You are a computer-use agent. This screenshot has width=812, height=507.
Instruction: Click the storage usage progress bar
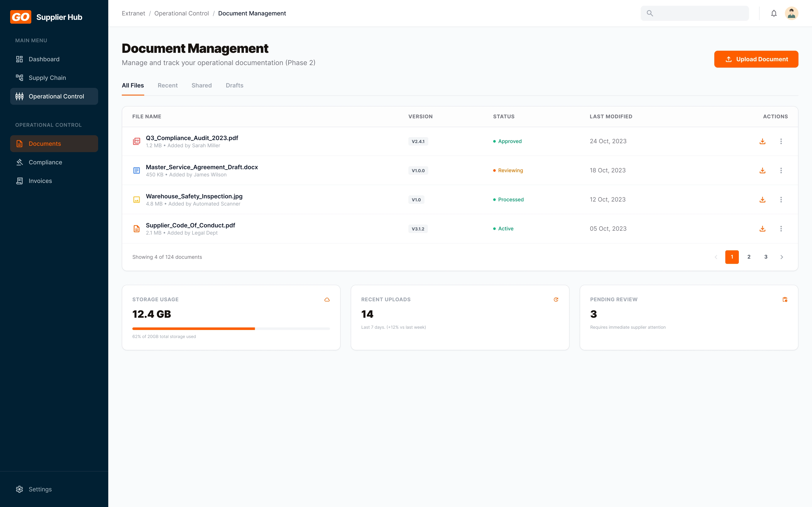tap(231, 329)
